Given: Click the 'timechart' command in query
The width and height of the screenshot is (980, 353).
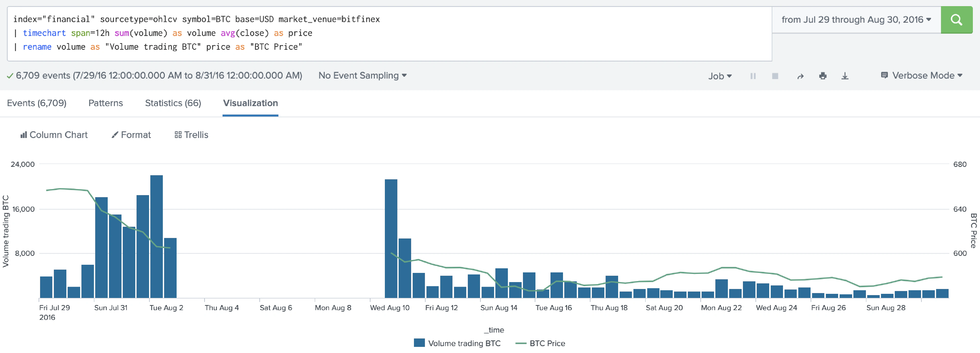Looking at the screenshot, I should 44,33.
